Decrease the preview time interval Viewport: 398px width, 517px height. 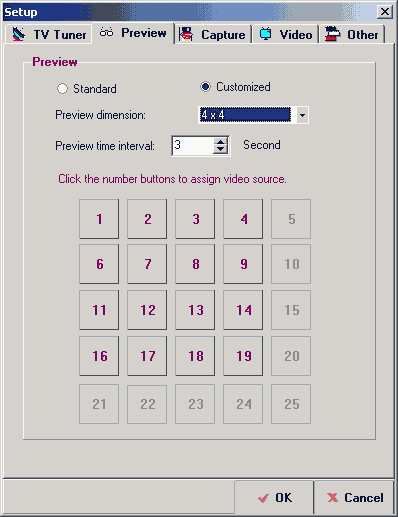tap(220, 150)
